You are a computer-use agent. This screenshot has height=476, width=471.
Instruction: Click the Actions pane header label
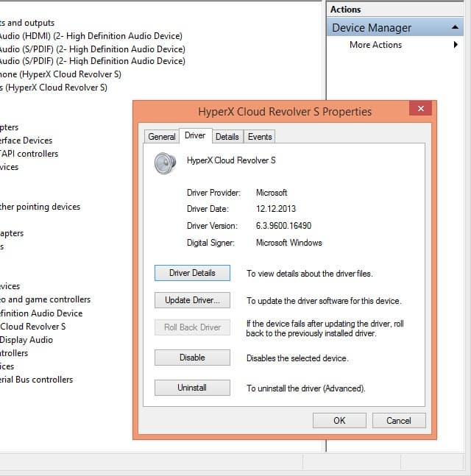[x=346, y=10]
